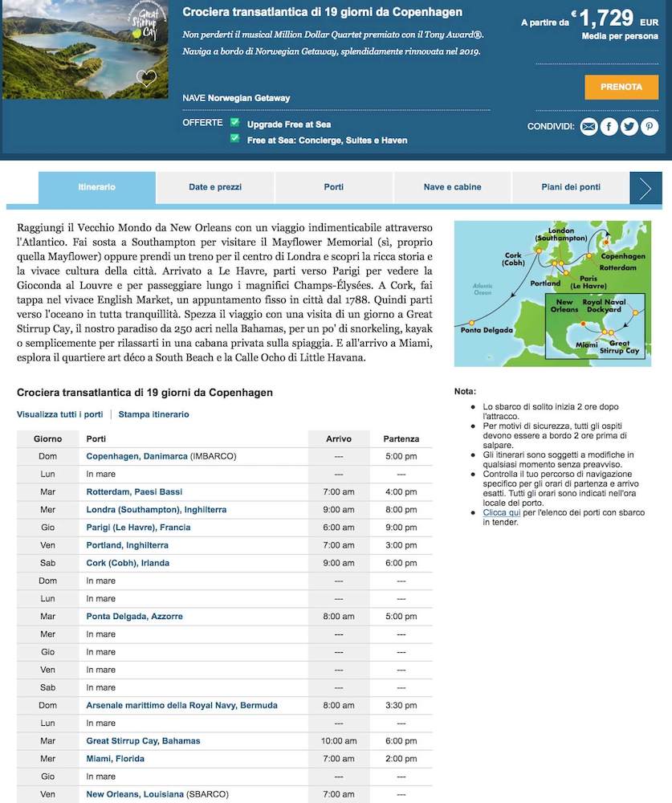The image size is (672, 803).
Task: Open the Cork (Cobh), Irlanda link
Action: point(128,563)
